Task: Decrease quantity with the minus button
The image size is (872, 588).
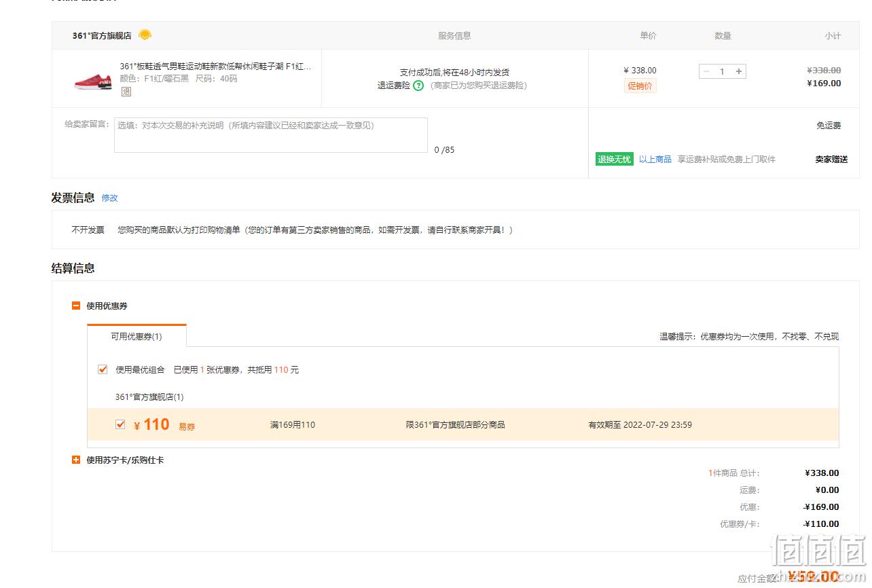Action: pos(706,71)
